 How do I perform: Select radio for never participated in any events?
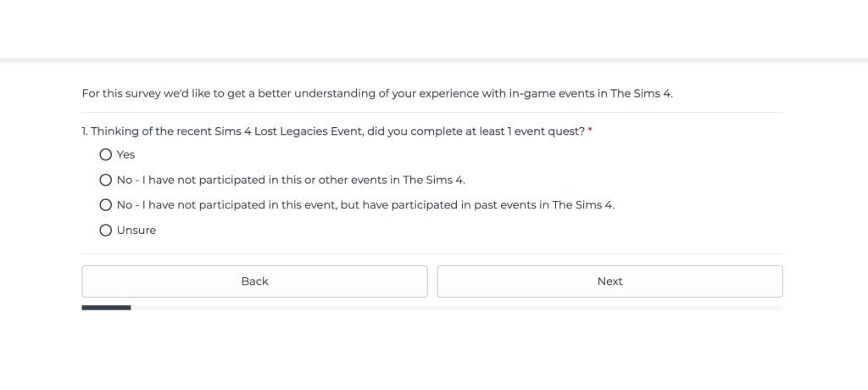click(x=106, y=180)
